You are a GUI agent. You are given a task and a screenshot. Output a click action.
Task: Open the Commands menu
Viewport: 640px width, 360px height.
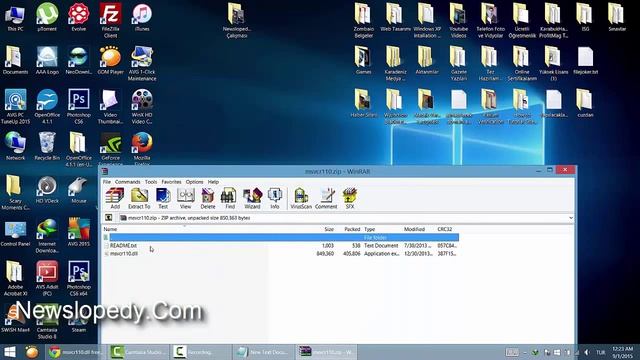pos(127,182)
